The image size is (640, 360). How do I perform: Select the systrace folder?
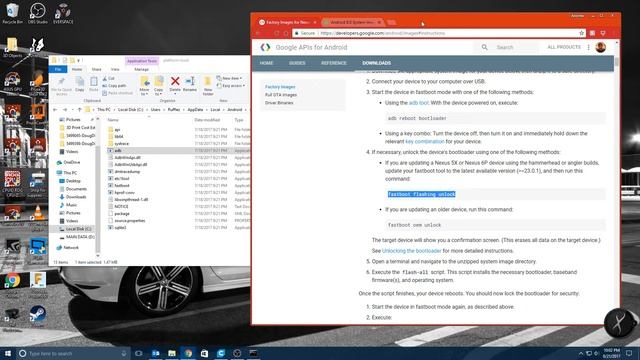[122, 144]
